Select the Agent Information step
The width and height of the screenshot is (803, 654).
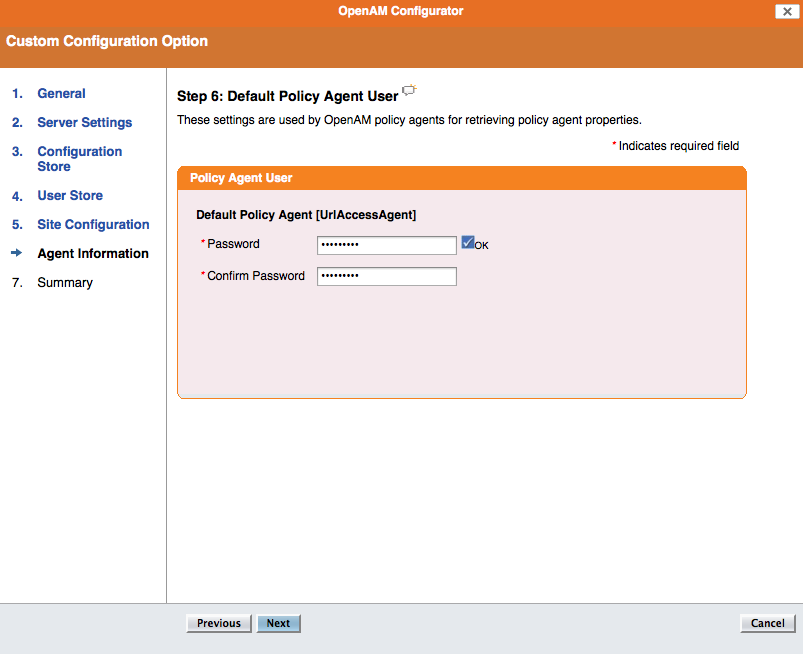[x=93, y=254]
